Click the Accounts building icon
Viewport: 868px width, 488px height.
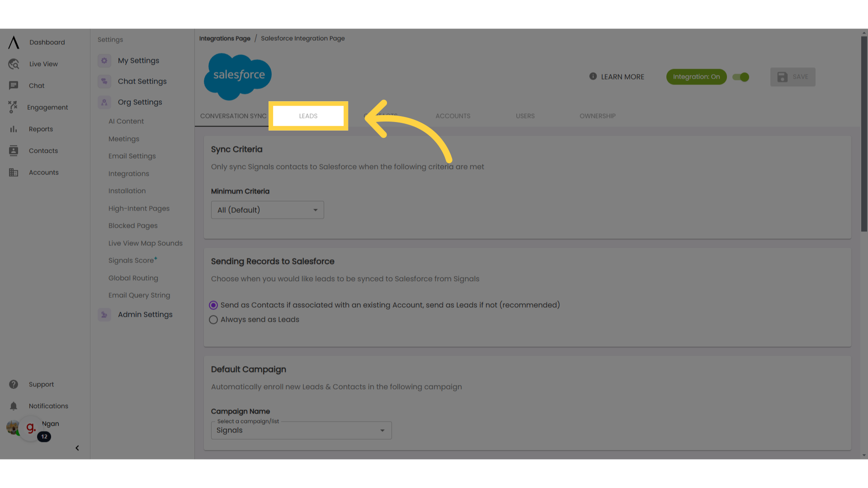point(14,173)
